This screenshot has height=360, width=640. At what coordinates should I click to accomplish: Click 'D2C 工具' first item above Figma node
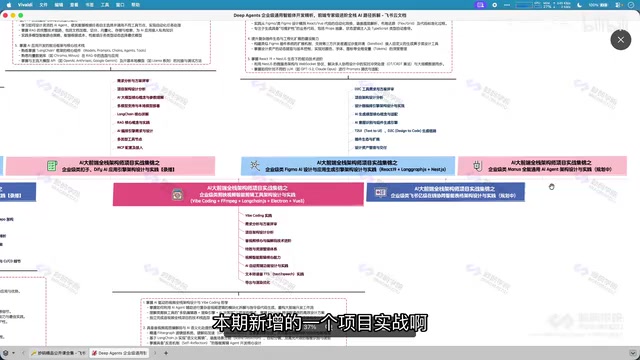pyautogui.click(x=374, y=89)
